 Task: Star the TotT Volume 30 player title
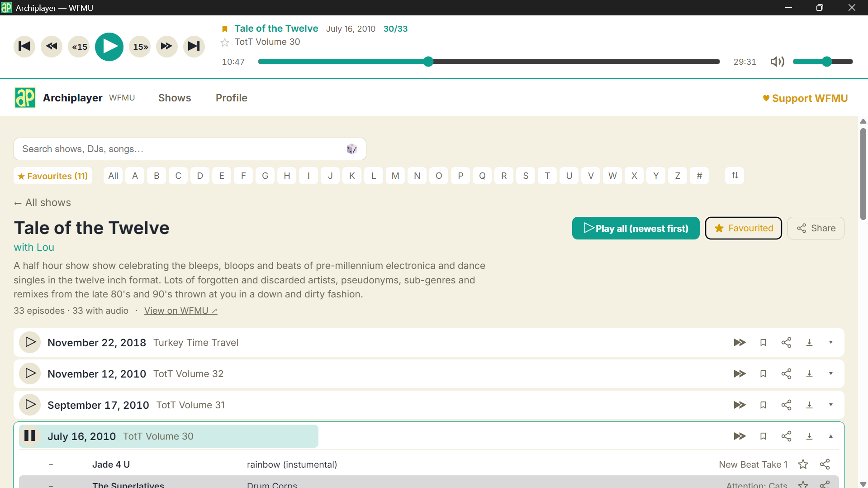225,43
